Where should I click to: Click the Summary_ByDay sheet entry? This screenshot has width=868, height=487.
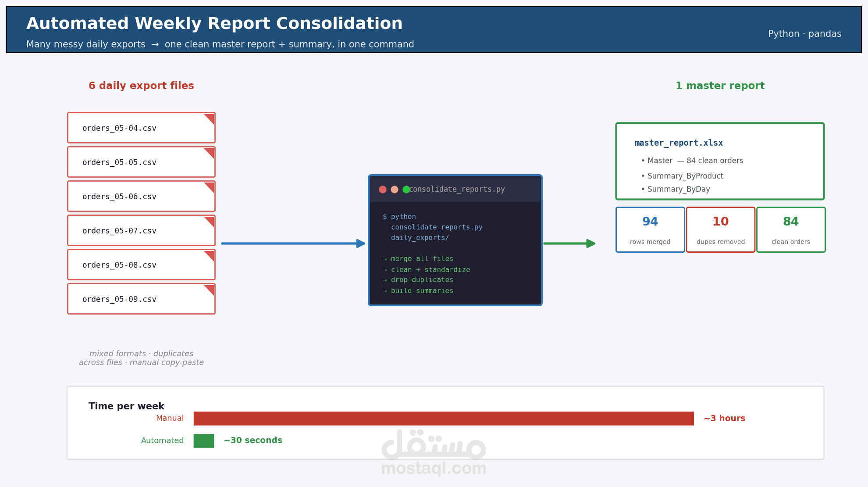[676, 189]
